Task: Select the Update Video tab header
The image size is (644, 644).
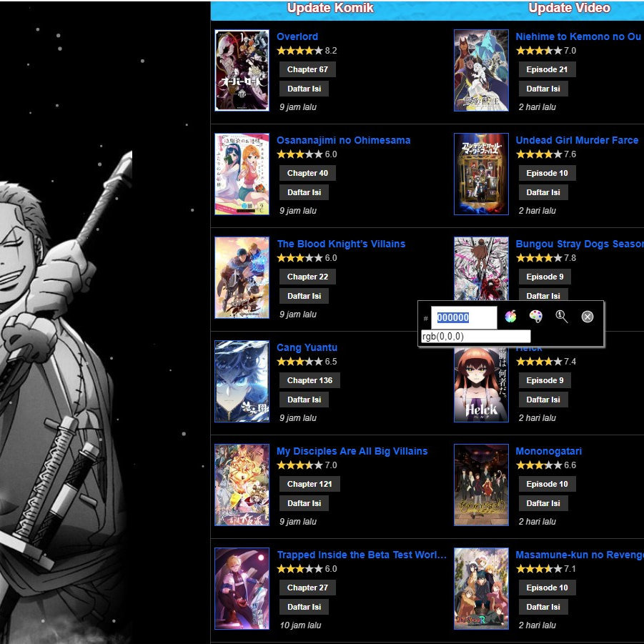Action: tap(569, 9)
